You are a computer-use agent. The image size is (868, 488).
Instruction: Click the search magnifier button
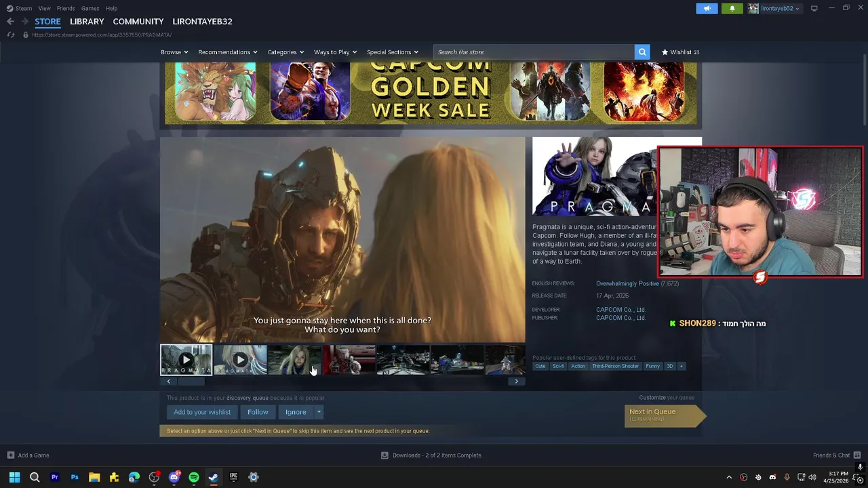pos(642,52)
